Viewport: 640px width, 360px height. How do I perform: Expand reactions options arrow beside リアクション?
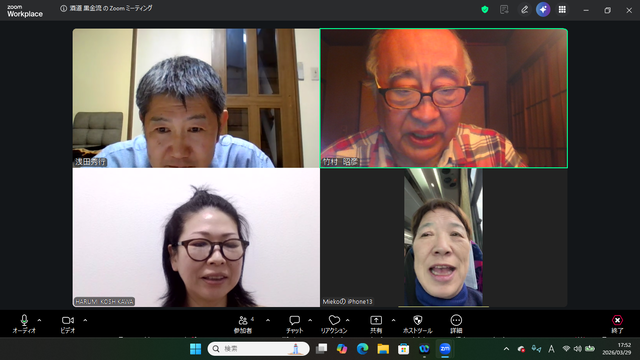pyautogui.click(x=347, y=320)
